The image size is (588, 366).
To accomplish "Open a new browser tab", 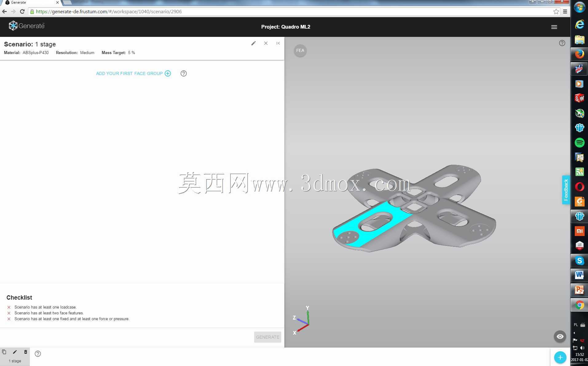I will [67, 2].
